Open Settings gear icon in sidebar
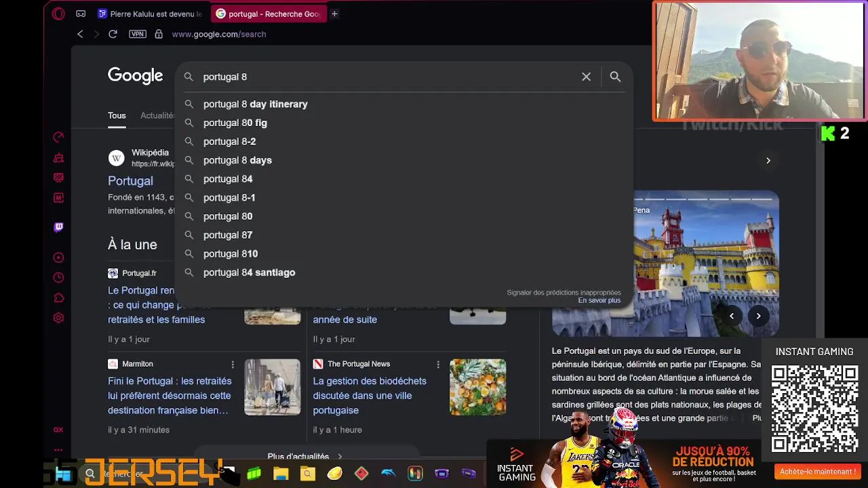The image size is (868, 488). (58, 318)
